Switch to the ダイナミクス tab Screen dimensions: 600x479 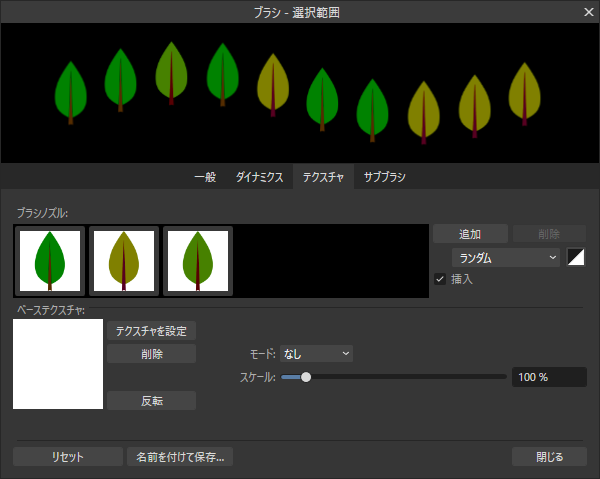[x=259, y=177]
